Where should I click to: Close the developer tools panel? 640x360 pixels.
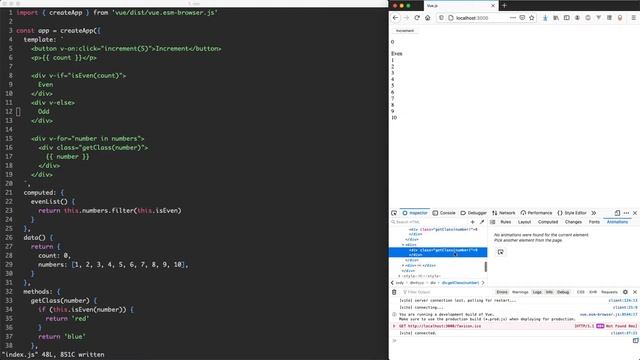635,213
